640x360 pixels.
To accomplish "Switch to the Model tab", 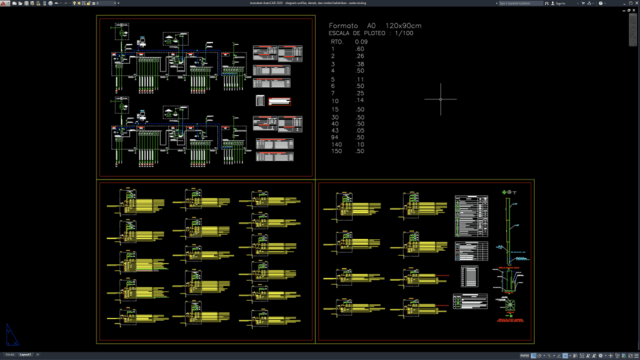I will [10, 355].
